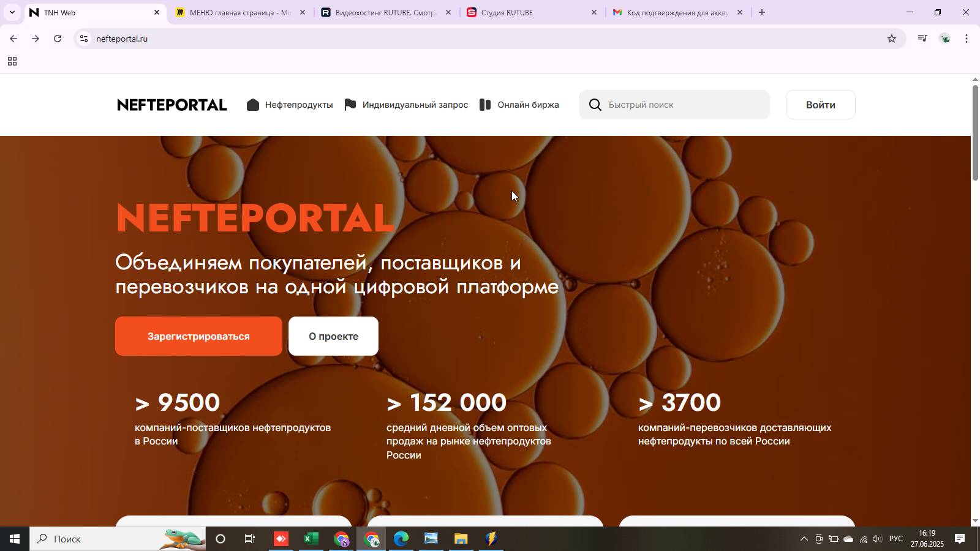
Task: Open the photo viewer app in taskbar
Action: point(431,539)
